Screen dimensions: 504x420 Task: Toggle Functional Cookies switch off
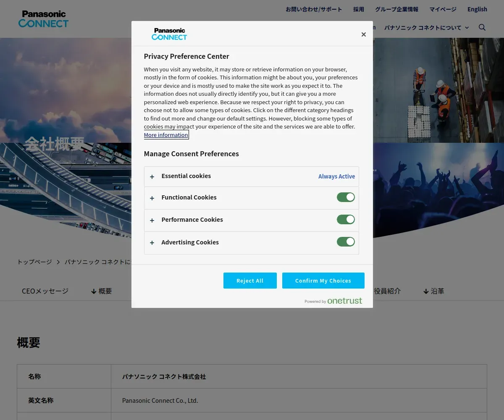coord(346,197)
